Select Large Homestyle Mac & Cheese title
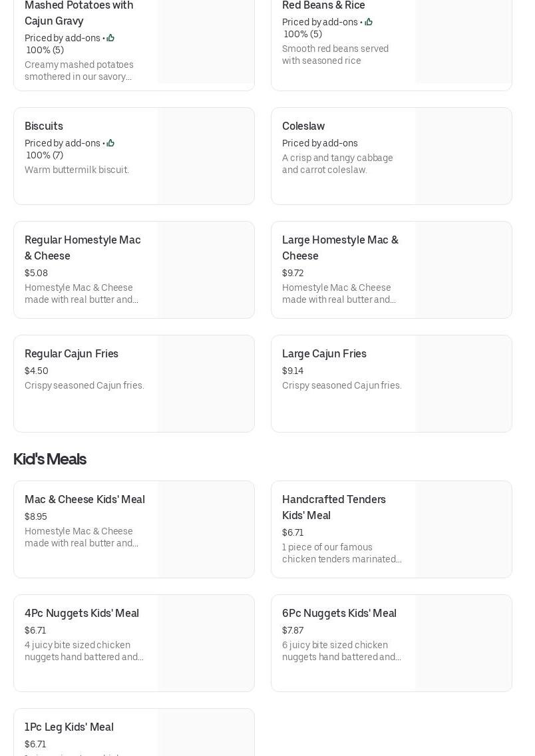Screen dimensions: 535x756 340,248
